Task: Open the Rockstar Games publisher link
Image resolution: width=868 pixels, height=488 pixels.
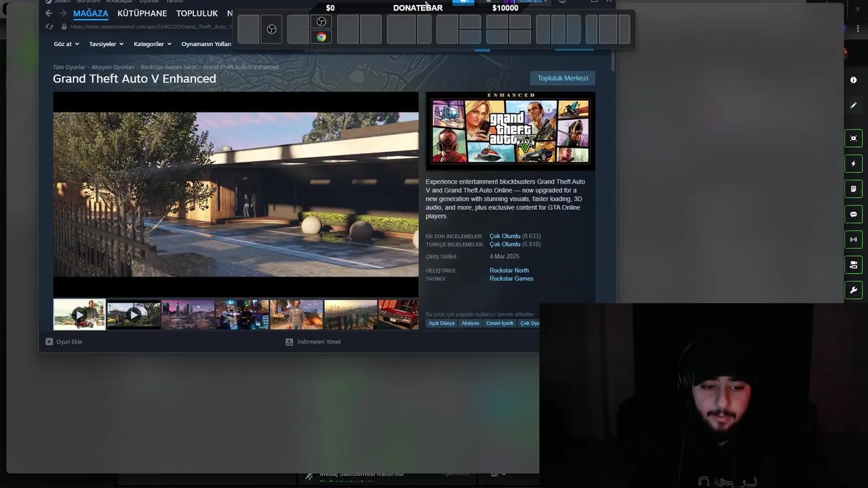Action: tap(511, 279)
